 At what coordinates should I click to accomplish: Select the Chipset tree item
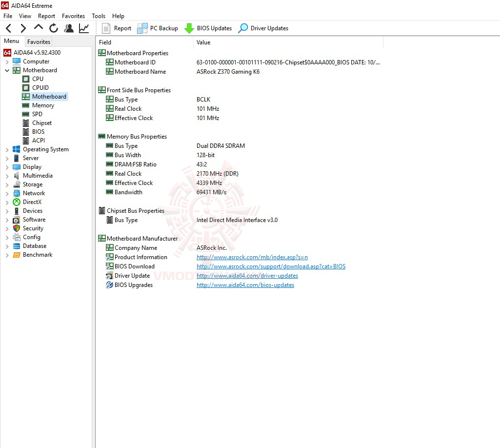pyautogui.click(x=42, y=123)
